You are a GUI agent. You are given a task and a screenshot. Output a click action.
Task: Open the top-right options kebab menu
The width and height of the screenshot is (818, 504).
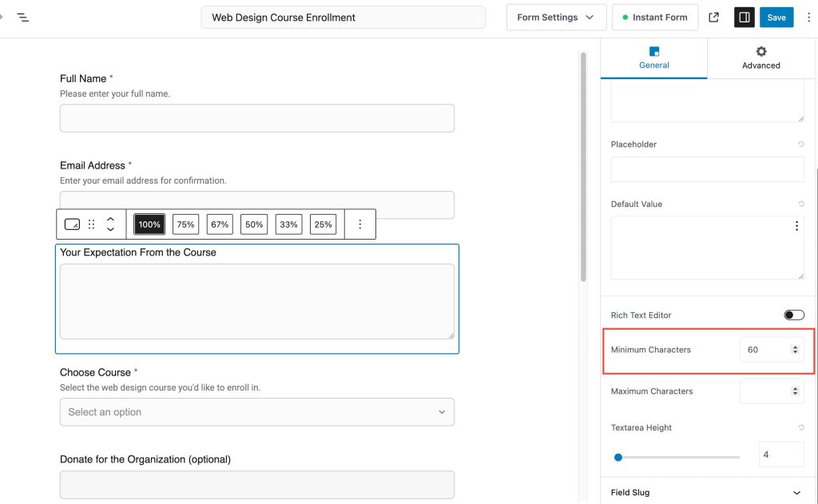pos(808,18)
